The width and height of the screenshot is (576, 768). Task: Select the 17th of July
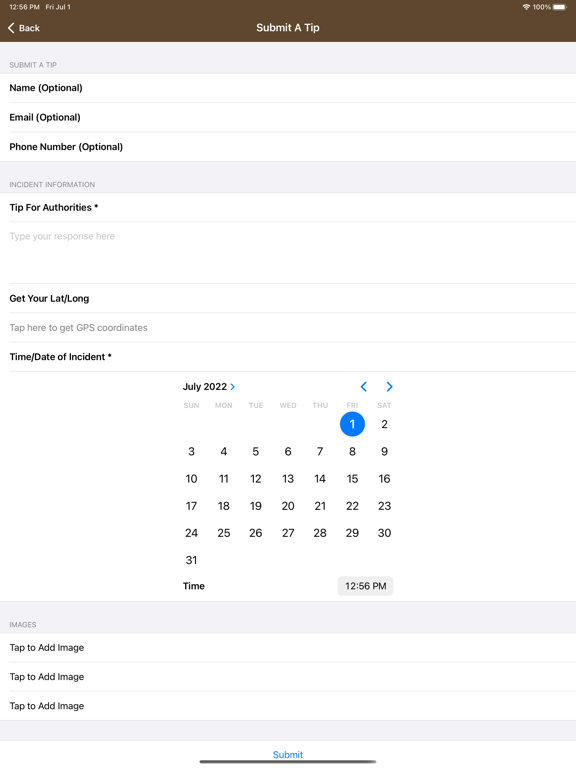(192, 506)
